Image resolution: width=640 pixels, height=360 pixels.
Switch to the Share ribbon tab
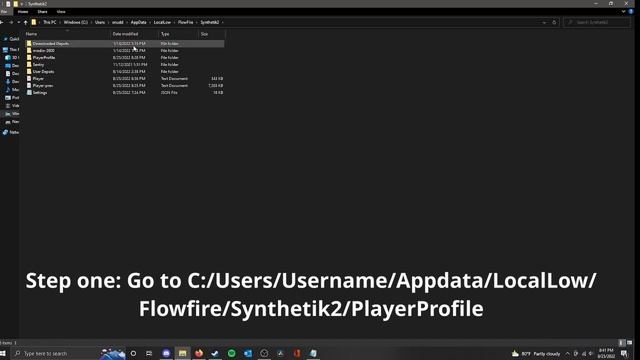(x=42, y=12)
